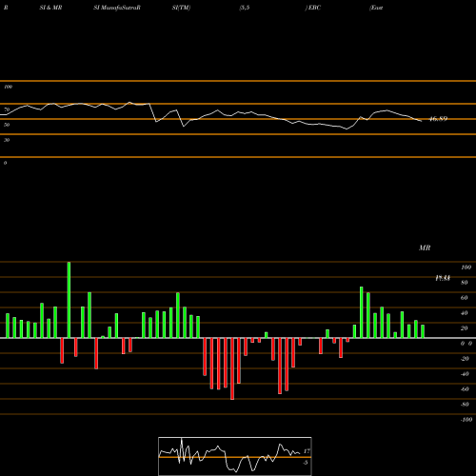The width and height of the screenshot is (476, 476).
Task: Click the "MR" panel title
Action: click(425, 248)
